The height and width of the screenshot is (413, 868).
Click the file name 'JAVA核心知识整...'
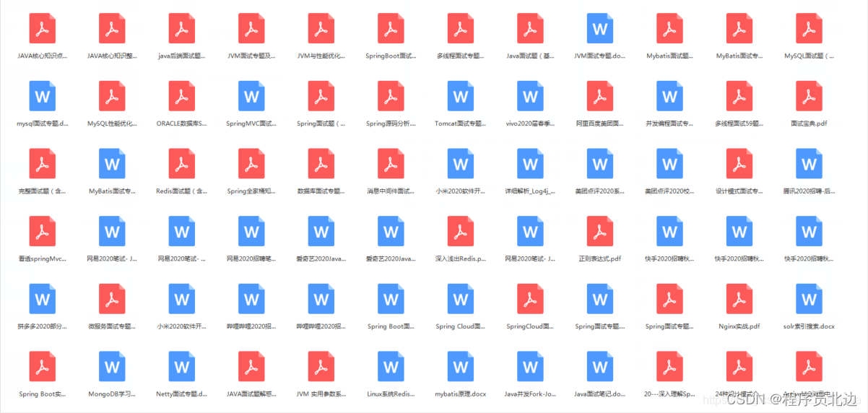(x=112, y=56)
